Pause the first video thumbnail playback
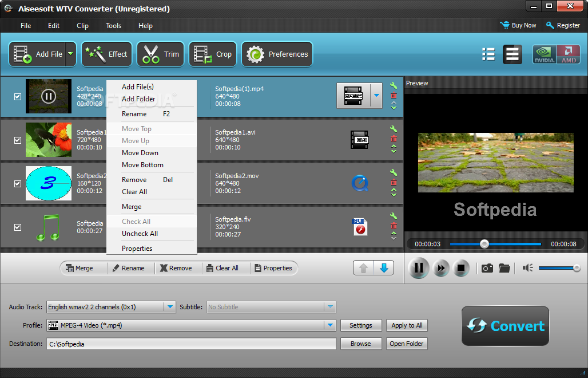Screen dimensions: 588x378 (x=49, y=96)
